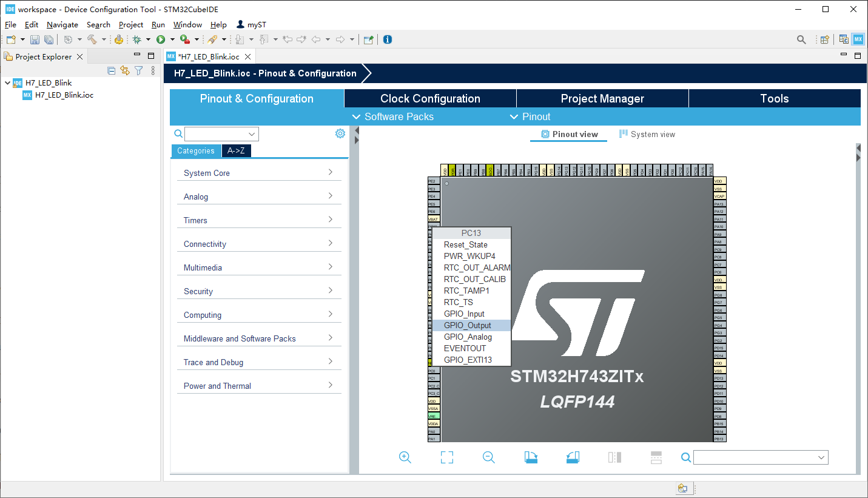
Task: Rotate the chip clockwise
Action: [x=530, y=457]
